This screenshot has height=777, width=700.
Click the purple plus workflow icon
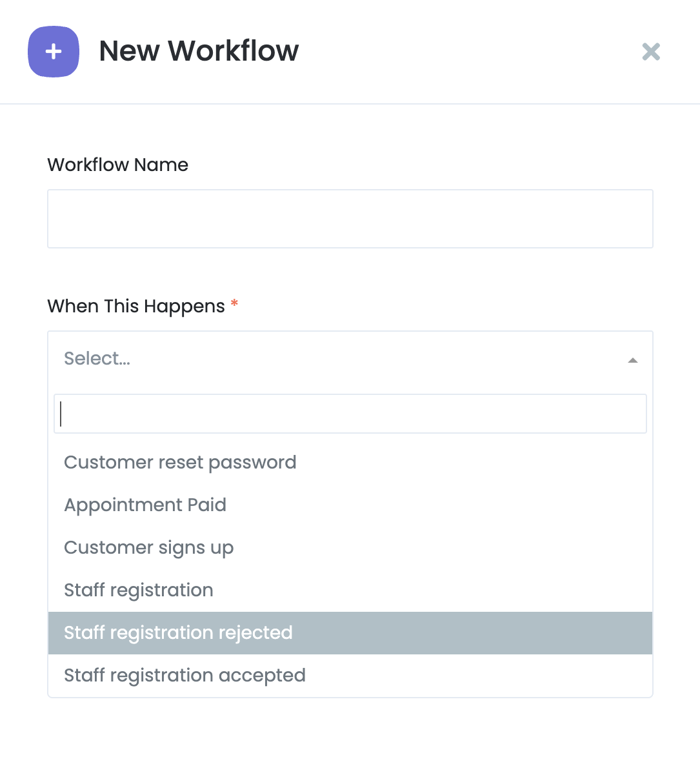54,52
